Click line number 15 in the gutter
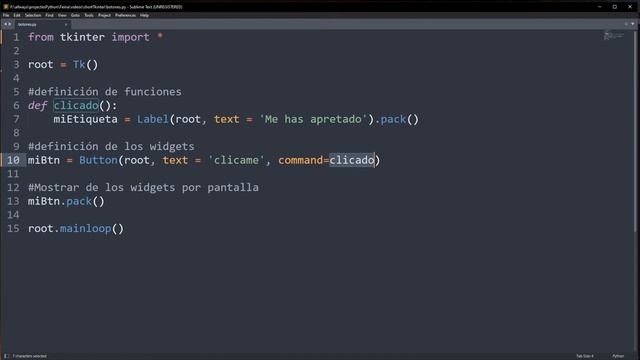This screenshot has width=640, height=360. point(13,229)
